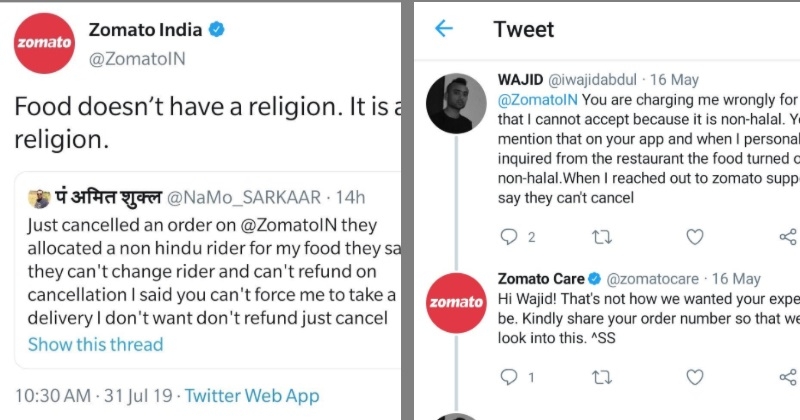800x420 pixels.
Task: Reply to WAJID's tweet
Action: (509, 237)
